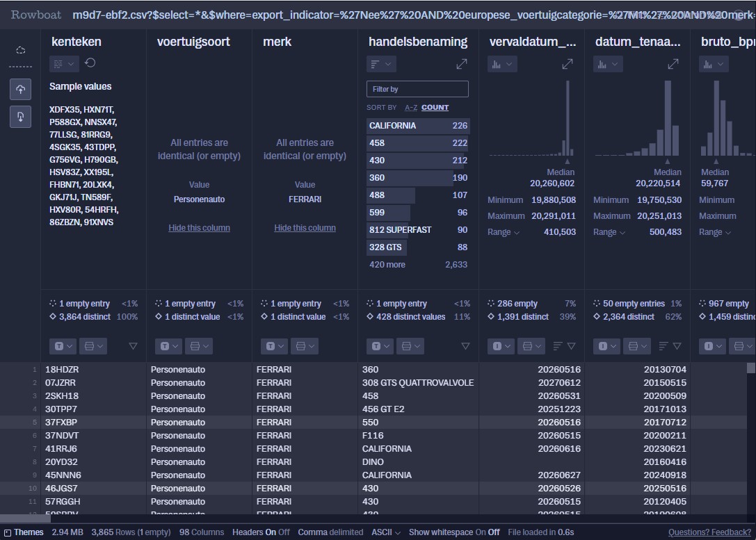756x540 pixels.
Task: Click the 'Filter by' input field
Action: 417,89
